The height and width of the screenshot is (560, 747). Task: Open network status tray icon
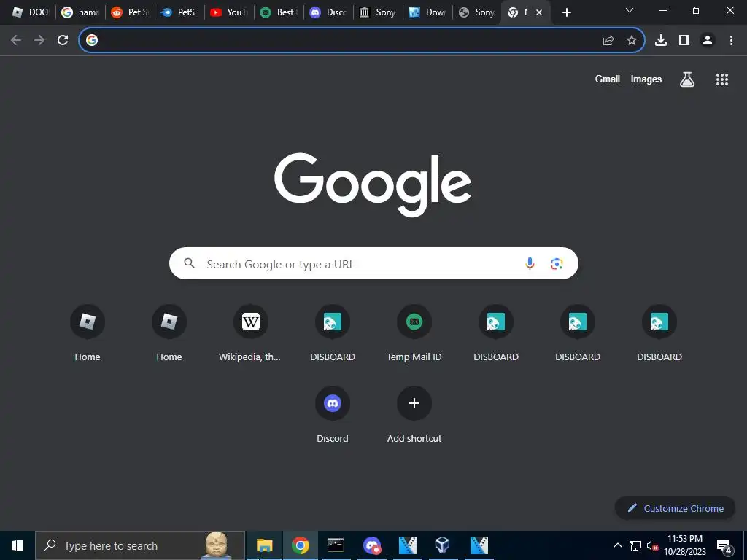(635, 545)
